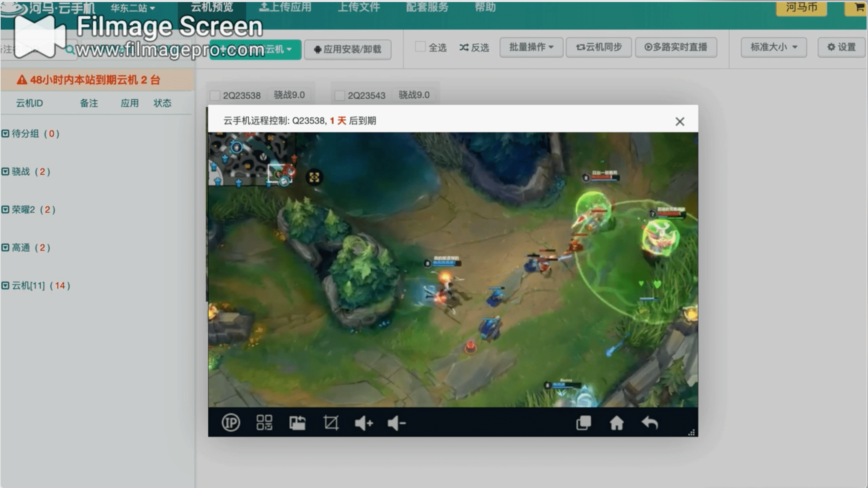Open the 批量操作 dropdown

click(531, 47)
